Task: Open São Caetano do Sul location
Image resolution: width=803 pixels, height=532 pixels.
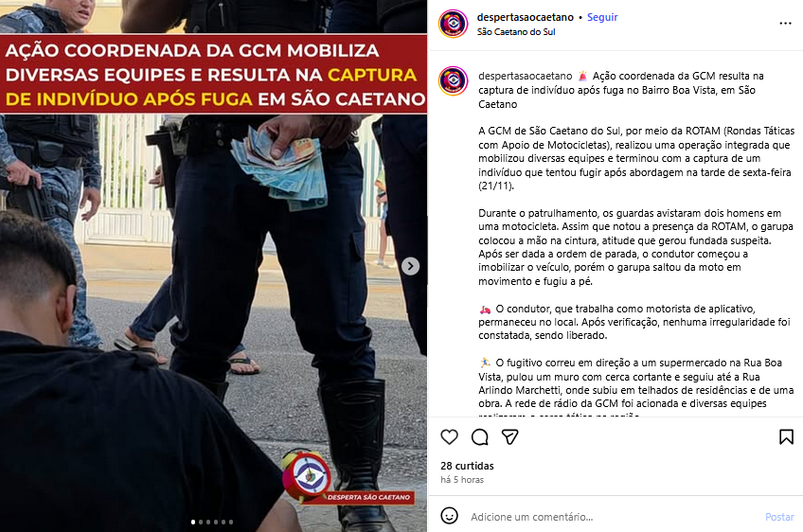Action: tap(516, 32)
